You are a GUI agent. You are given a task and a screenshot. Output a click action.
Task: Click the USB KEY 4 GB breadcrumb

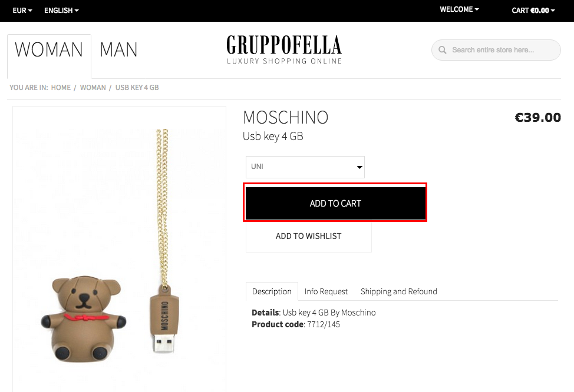(137, 87)
